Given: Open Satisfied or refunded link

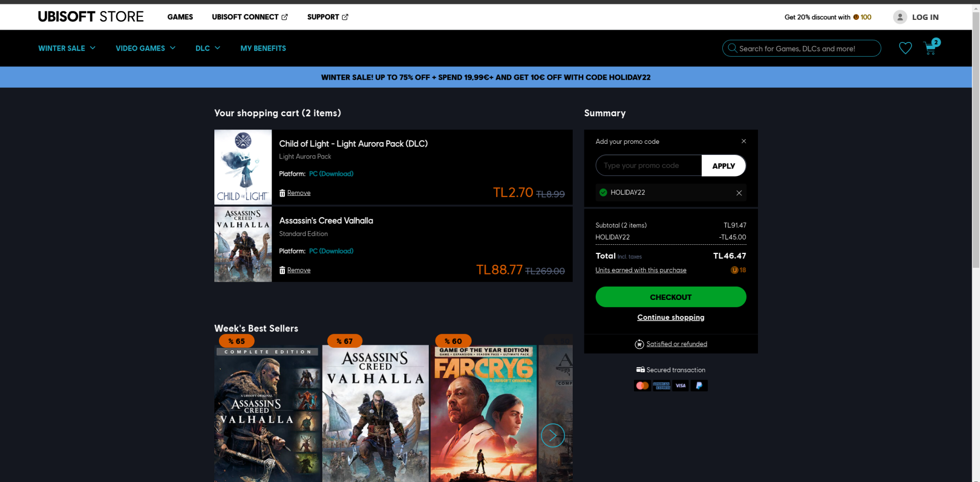Looking at the screenshot, I should point(677,344).
